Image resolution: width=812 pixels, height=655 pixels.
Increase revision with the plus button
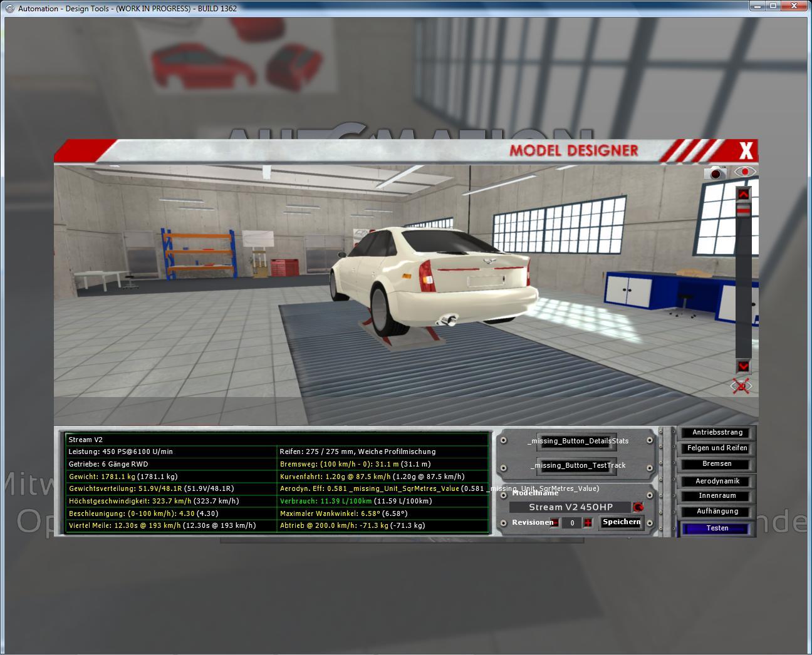point(588,523)
